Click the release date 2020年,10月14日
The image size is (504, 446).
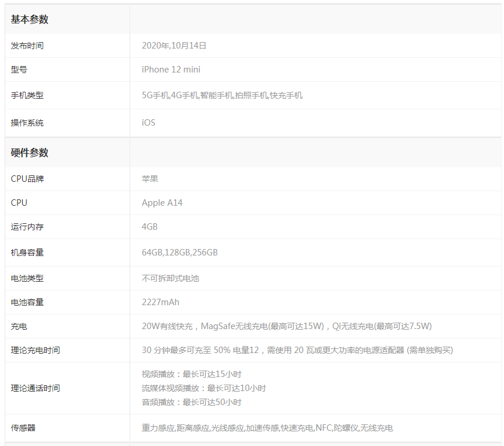[x=174, y=46]
